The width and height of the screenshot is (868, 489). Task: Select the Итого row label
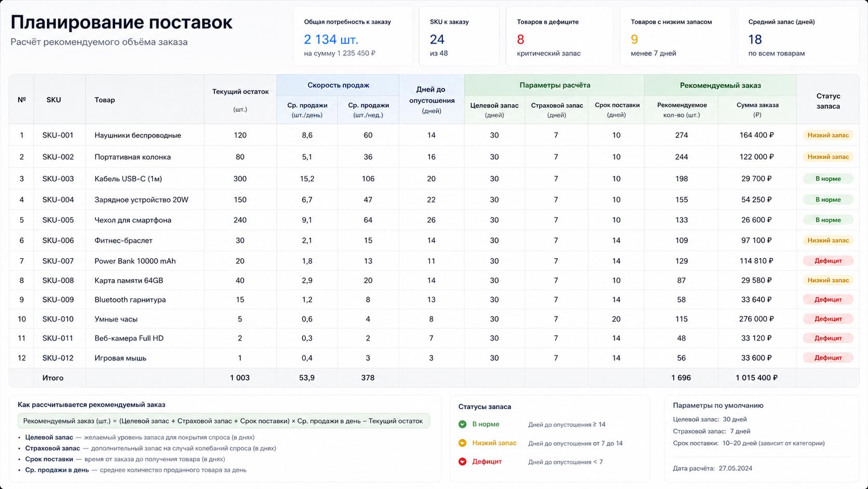(53, 378)
